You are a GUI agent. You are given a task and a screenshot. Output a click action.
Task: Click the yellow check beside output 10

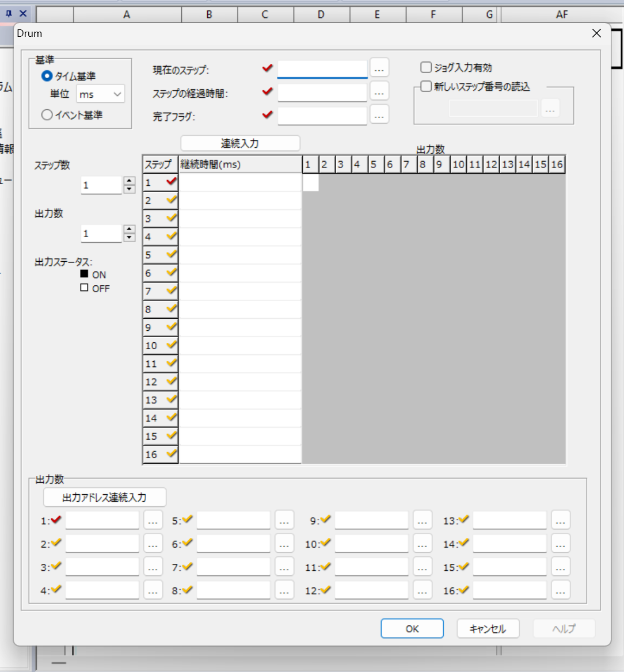[325, 543]
